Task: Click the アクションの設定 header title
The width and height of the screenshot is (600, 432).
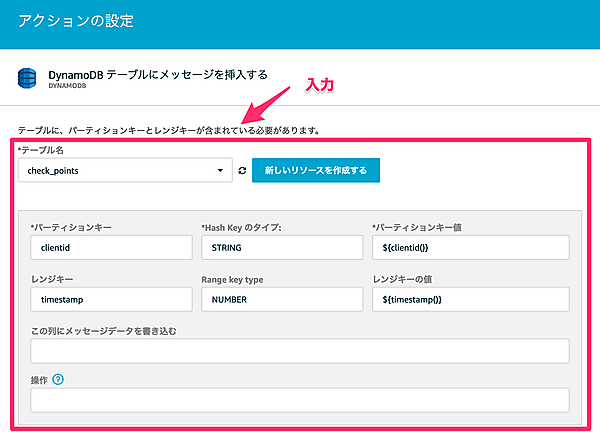Action: pos(76,20)
